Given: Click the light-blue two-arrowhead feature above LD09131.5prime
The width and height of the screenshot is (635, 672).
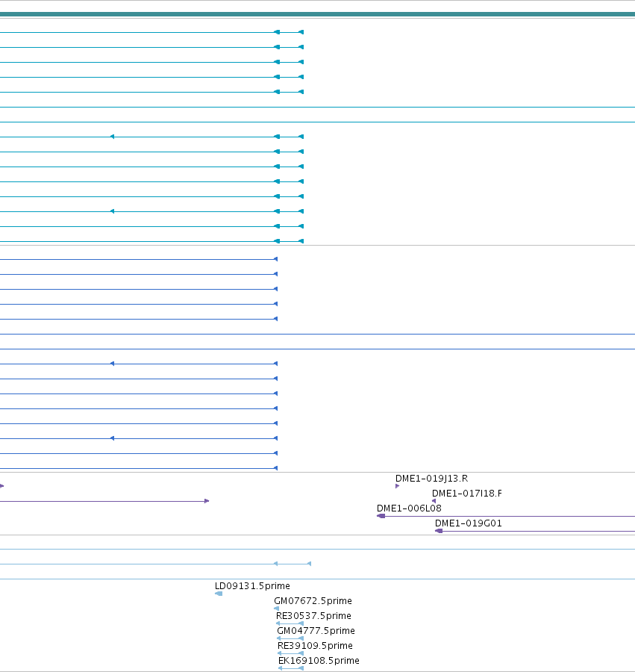Looking at the screenshot, I should click(x=155, y=564).
